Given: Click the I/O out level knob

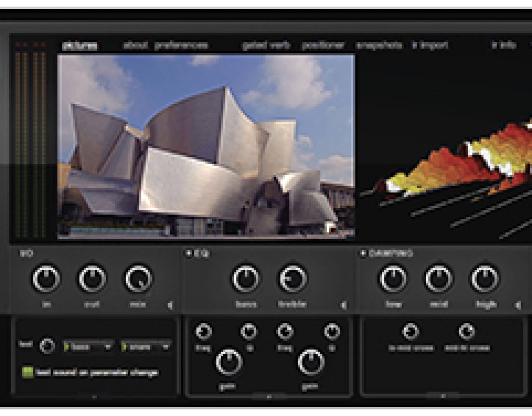Looking at the screenshot, I should click(x=92, y=279).
